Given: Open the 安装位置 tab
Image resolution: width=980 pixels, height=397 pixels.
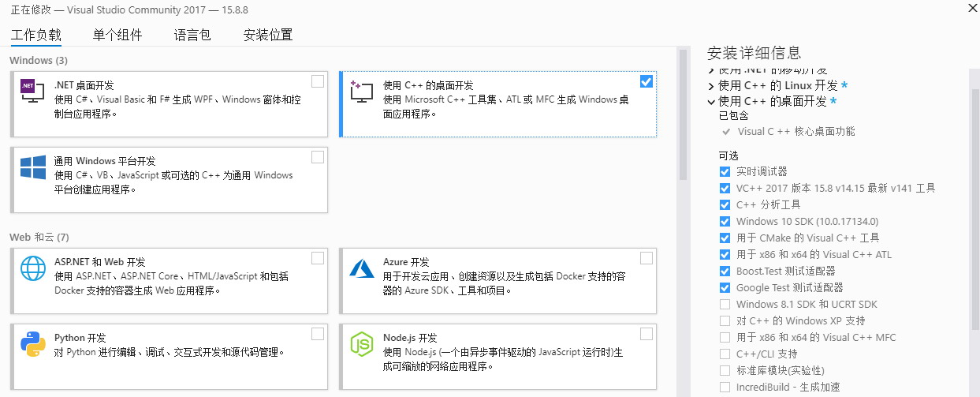Looking at the screenshot, I should [268, 35].
